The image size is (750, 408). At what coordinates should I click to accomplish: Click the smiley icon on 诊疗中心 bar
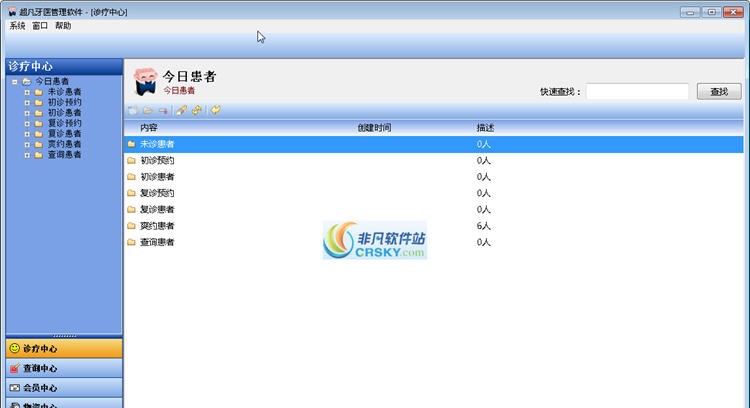click(x=15, y=348)
